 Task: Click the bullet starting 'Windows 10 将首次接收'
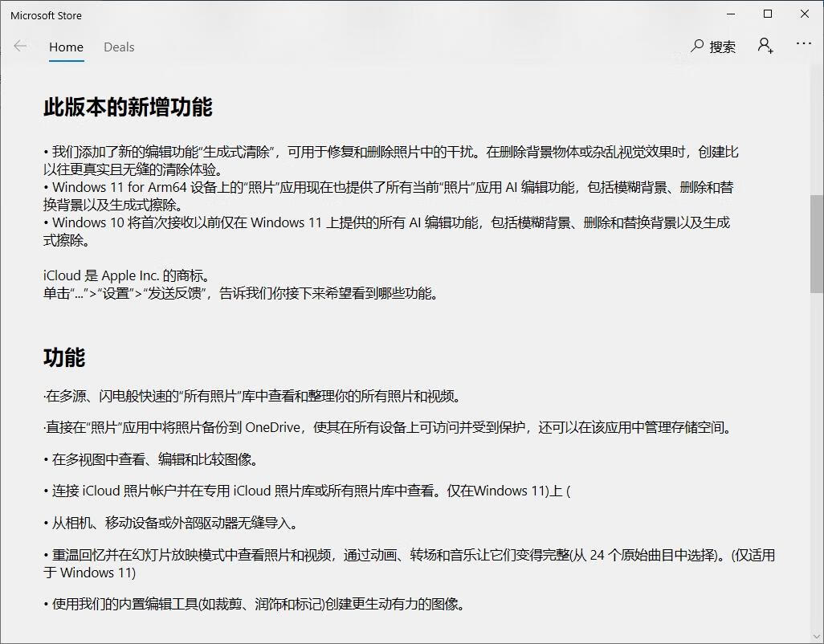tap(387, 231)
